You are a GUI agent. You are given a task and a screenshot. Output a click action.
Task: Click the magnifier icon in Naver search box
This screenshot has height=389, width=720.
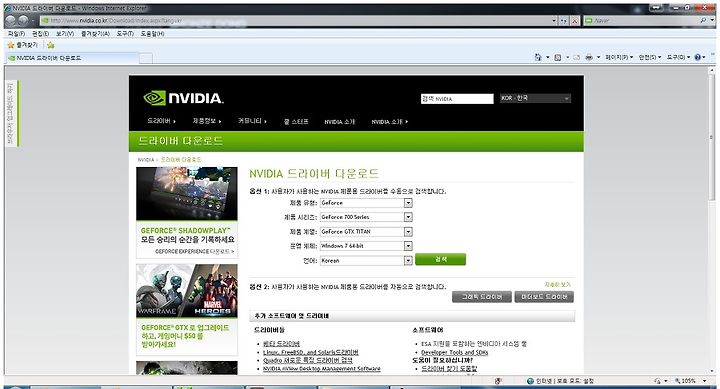pyautogui.click(x=703, y=21)
